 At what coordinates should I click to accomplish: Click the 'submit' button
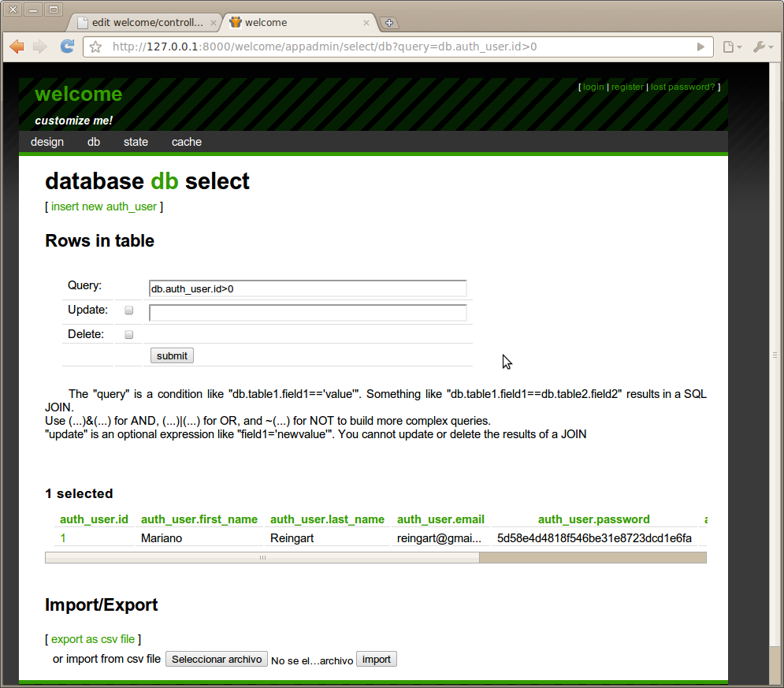pyautogui.click(x=172, y=355)
